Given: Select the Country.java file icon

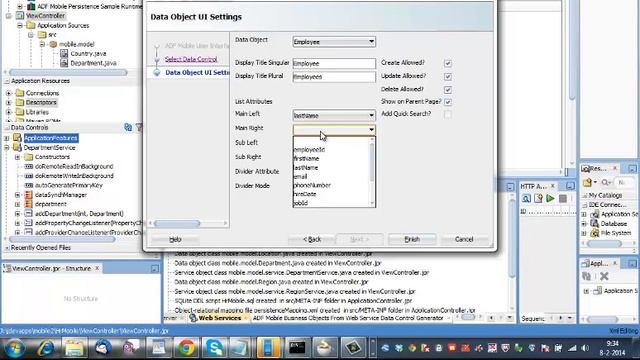Looking at the screenshot, I should (x=64, y=53).
